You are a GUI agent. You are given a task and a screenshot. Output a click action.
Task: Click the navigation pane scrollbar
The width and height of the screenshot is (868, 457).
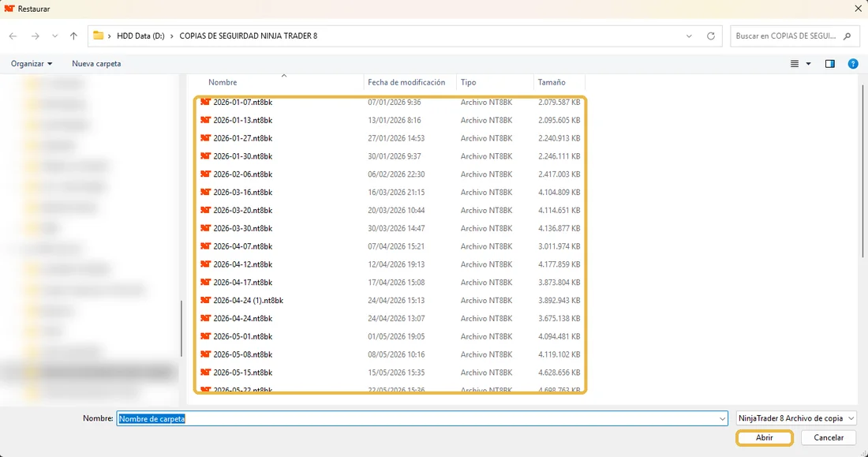[181, 328]
